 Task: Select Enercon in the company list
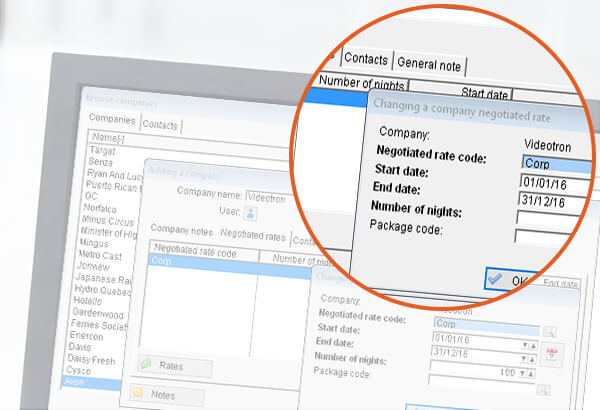click(x=86, y=336)
